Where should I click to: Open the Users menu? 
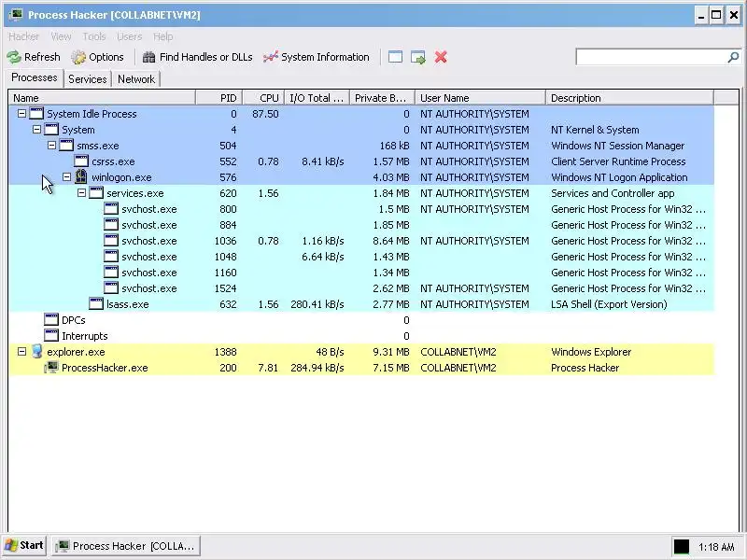(129, 36)
